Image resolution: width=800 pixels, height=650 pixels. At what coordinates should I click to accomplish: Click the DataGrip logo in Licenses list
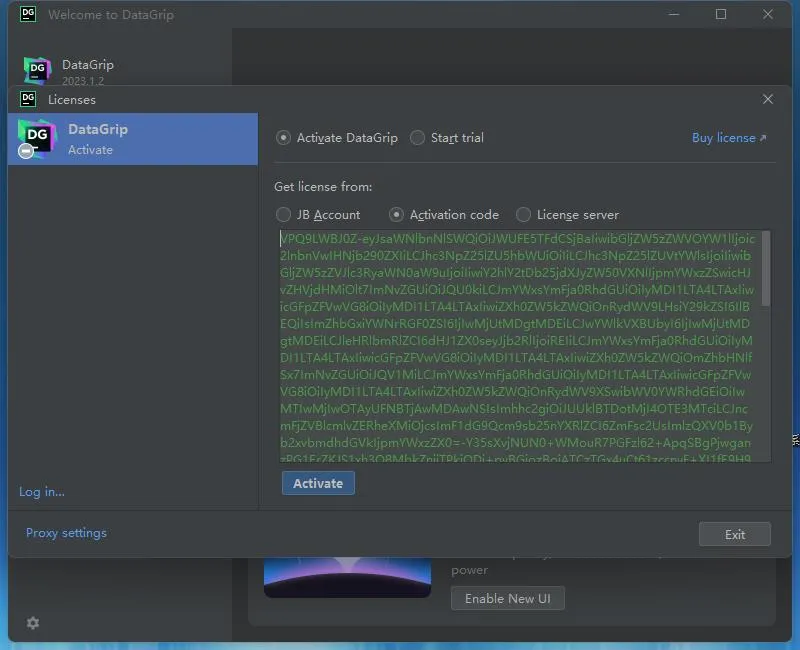pyautogui.click(x=36, y=139)
